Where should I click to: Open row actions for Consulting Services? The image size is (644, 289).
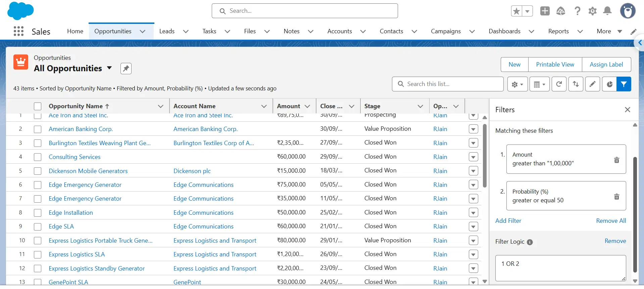click(x=473, y=157)
